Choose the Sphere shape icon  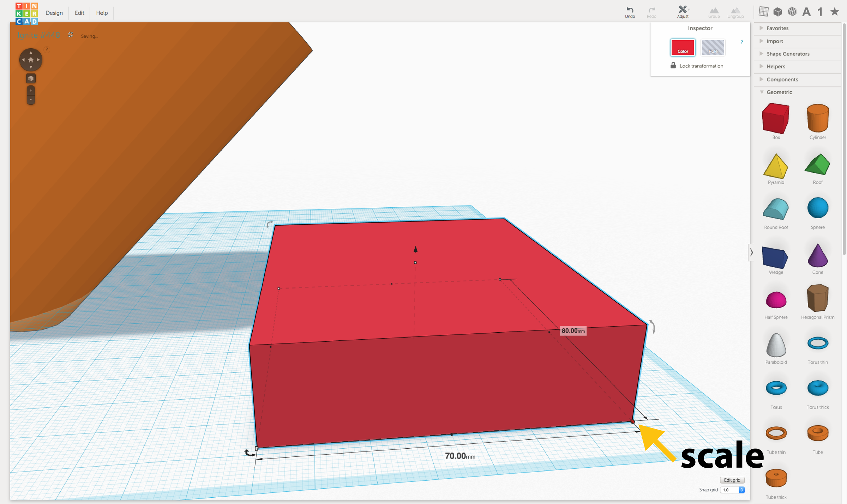(817, 208)
